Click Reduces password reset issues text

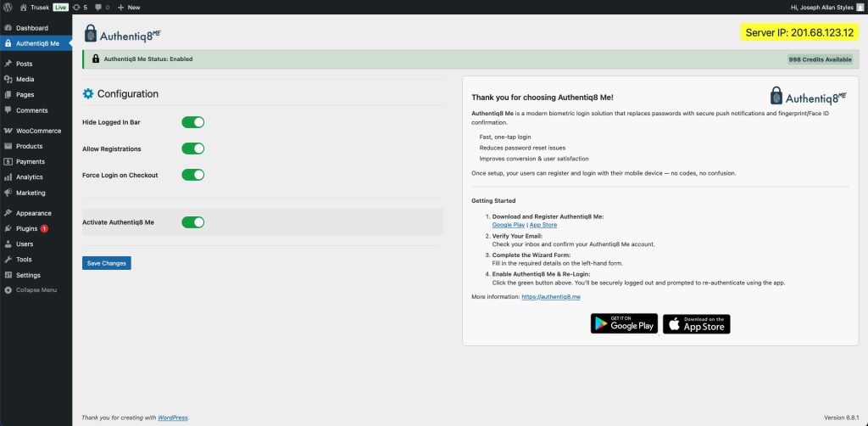[520, 148]
